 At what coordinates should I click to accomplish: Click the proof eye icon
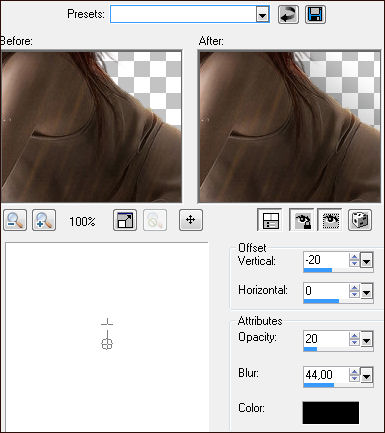(x=330, y=220)
